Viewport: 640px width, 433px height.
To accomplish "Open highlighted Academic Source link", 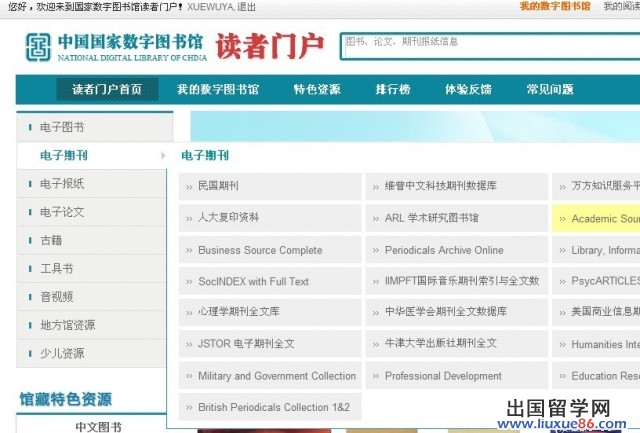I will [596, 219].
